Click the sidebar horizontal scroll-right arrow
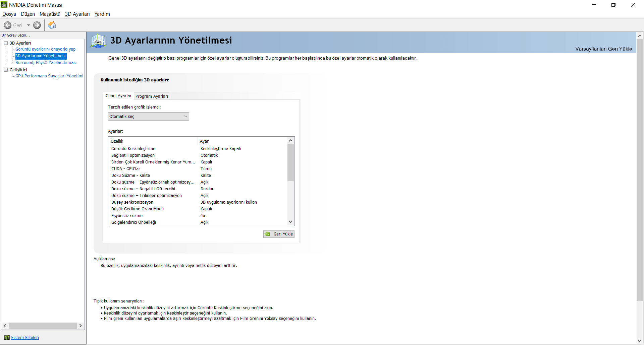The image size is (644, 345). pyautogui.click(x=80, y=326)
